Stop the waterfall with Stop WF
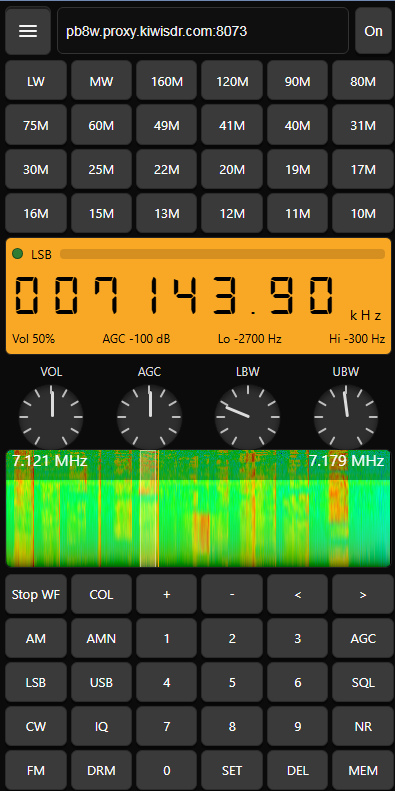 coord(36,594)
